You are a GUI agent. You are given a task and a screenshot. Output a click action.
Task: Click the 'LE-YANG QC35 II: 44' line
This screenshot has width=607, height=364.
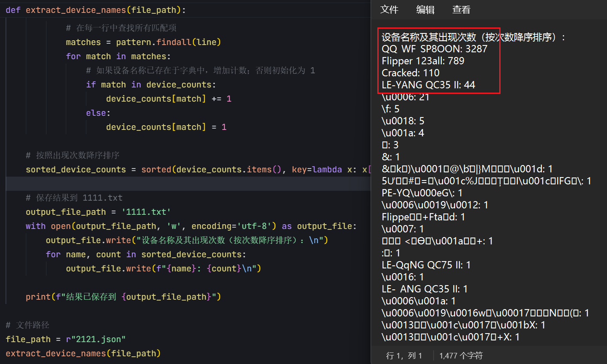pos(428,85)
